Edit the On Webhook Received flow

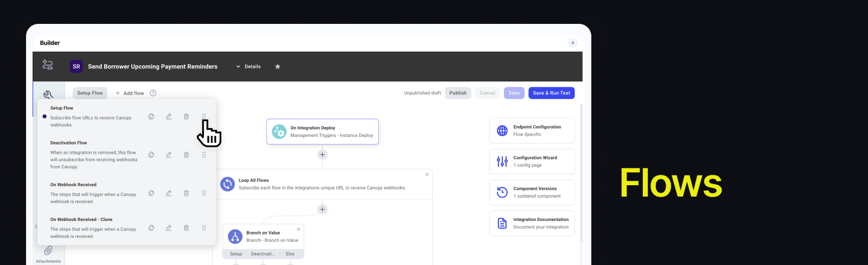[169, 193]
